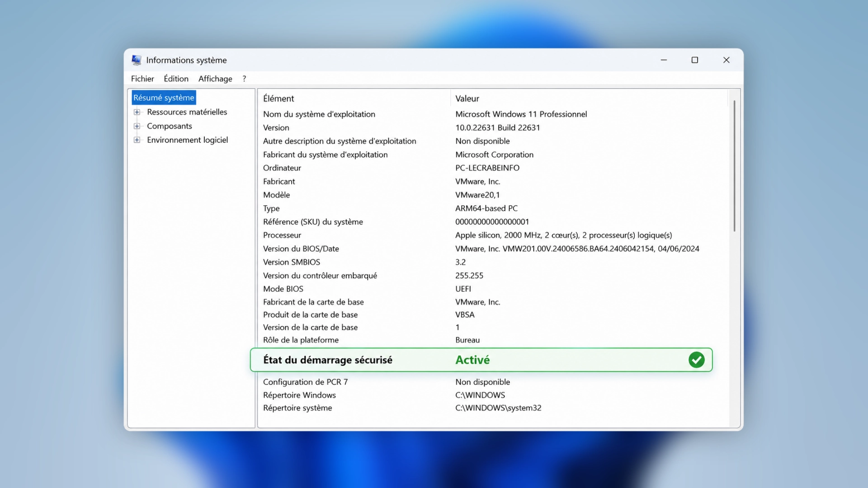
Task: Click value PC-LECRABEINFO
Action: (x=487, y=168)
